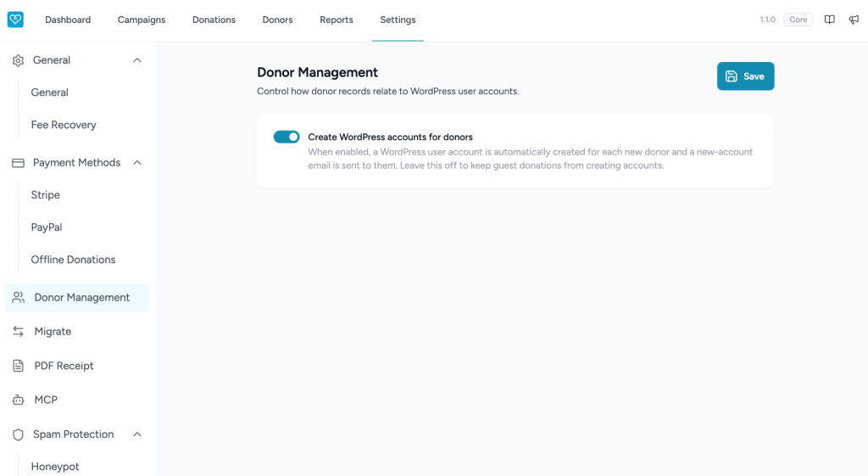
Task: Open Fee Recovery settings
Action: [64, 125]
